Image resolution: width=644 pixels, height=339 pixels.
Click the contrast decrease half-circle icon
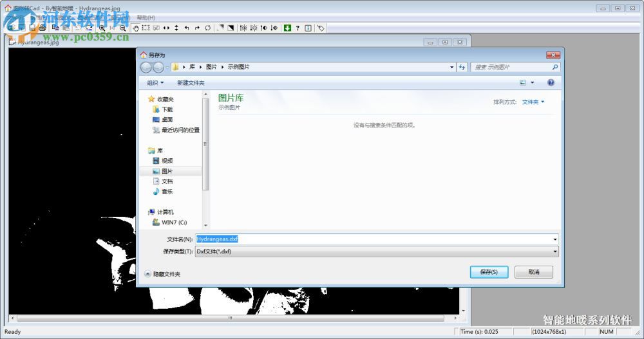tap(274, 28)
